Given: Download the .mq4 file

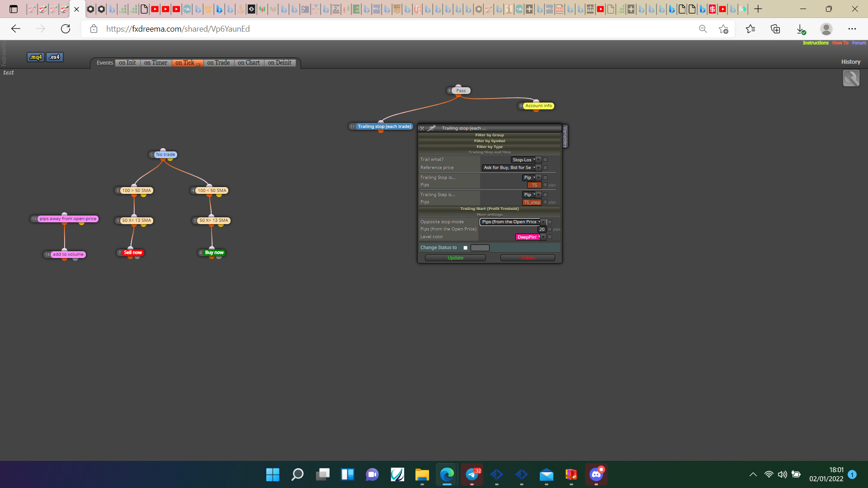Looking at the screenshot, I should click(x=36, y=57).
